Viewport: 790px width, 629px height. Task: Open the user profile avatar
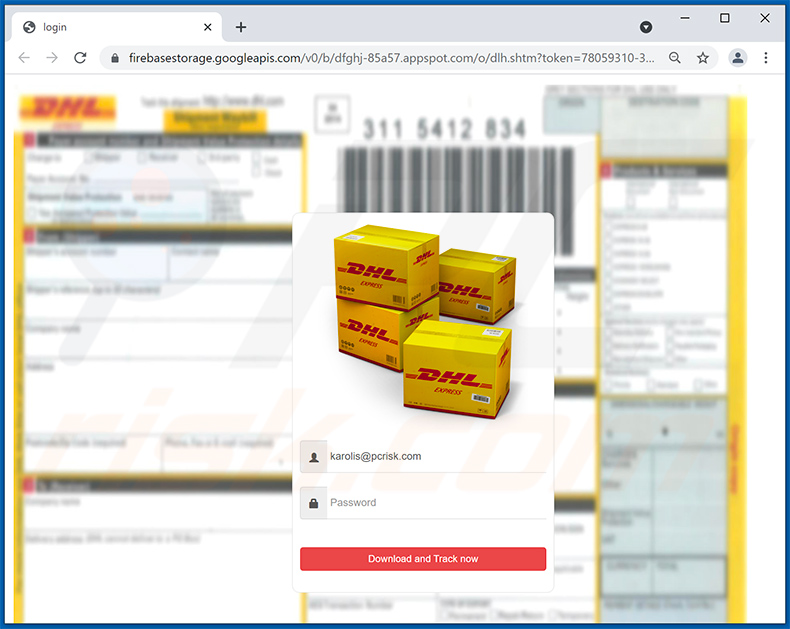(x=738, y=57)
